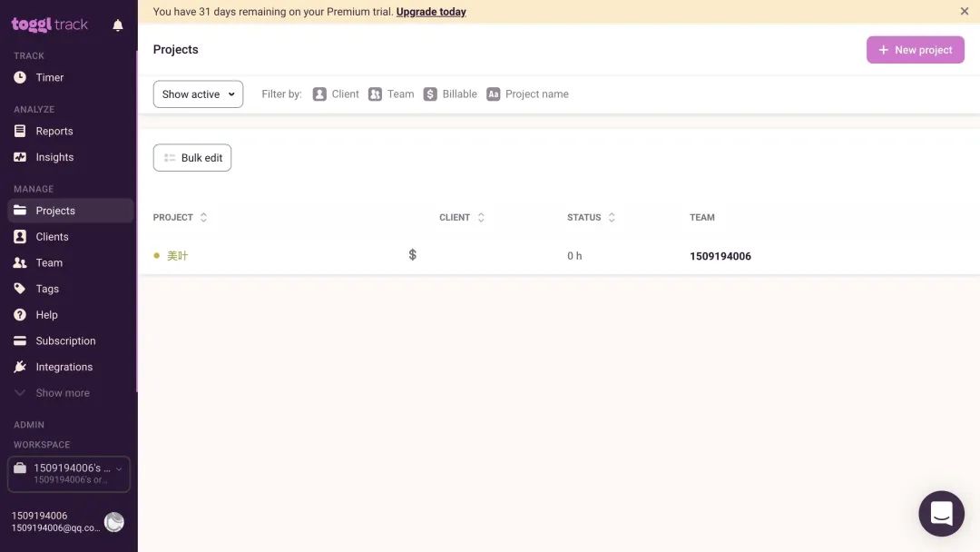
Task: Expand Show more in sidebar
Action: [63, 392]
